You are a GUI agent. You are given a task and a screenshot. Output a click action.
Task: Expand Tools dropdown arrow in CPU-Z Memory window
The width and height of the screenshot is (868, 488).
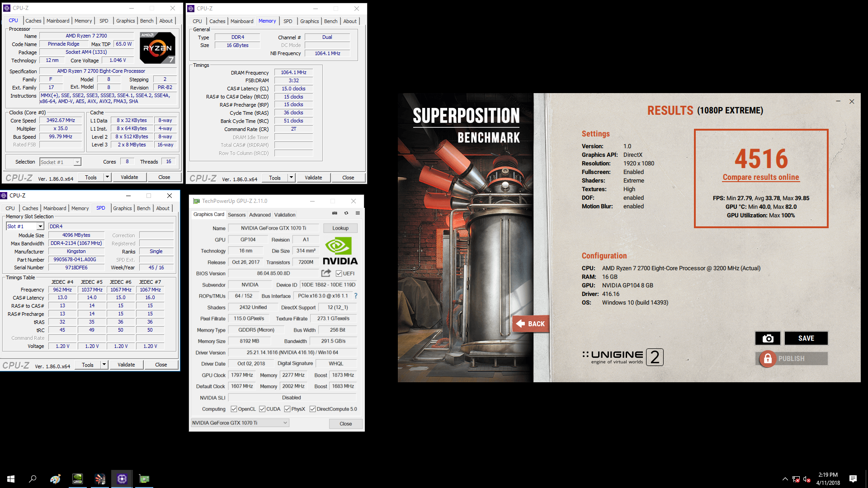(291, 178)
